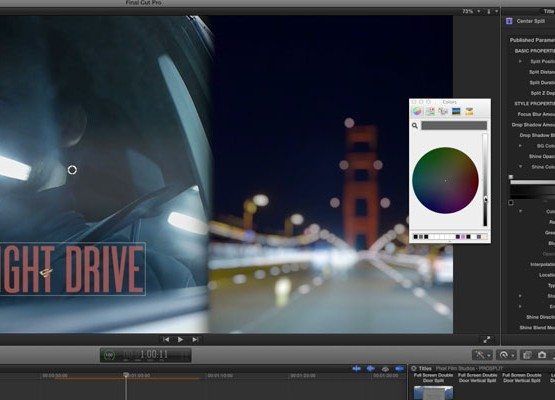Adjust the brightness slider in Colors window
555x400 pixels.
[x=485, y=180]
